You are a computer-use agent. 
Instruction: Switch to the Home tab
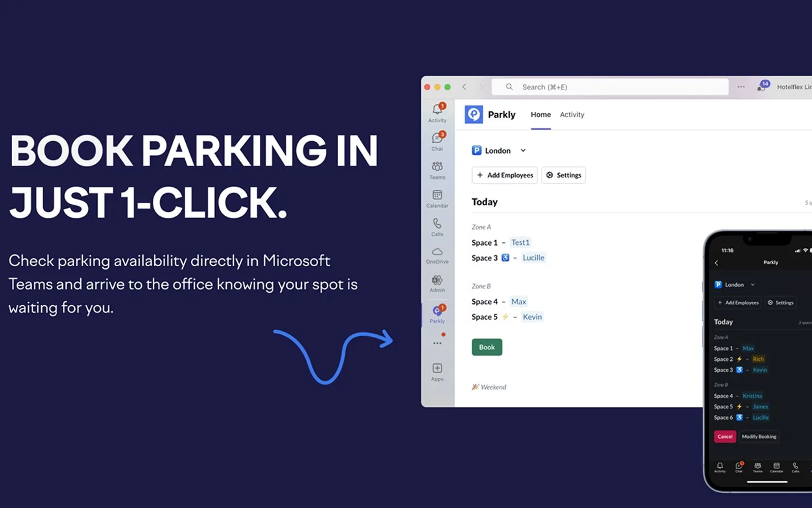click(540, 115)
